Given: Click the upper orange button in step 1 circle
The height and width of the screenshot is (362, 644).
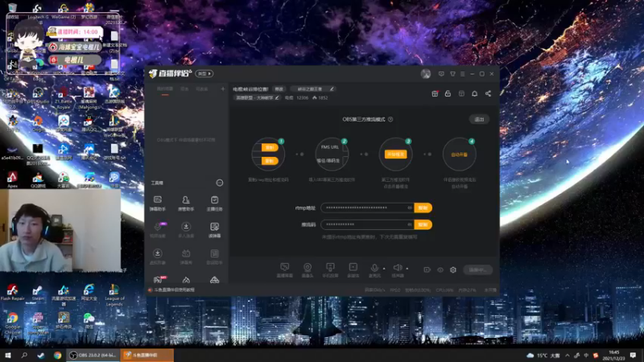Looking at the screenshot, I should 270,147.
